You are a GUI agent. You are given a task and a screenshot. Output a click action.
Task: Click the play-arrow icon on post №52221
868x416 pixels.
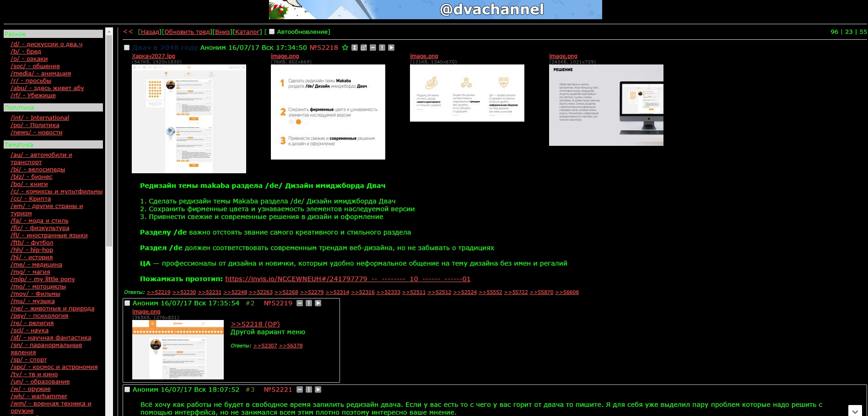pos(318,389)
